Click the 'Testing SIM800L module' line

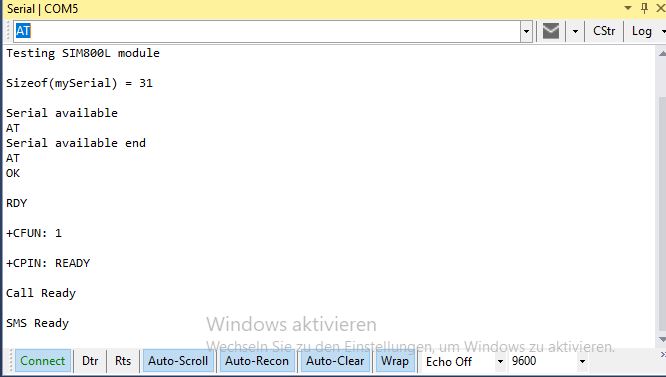point(83,53)
